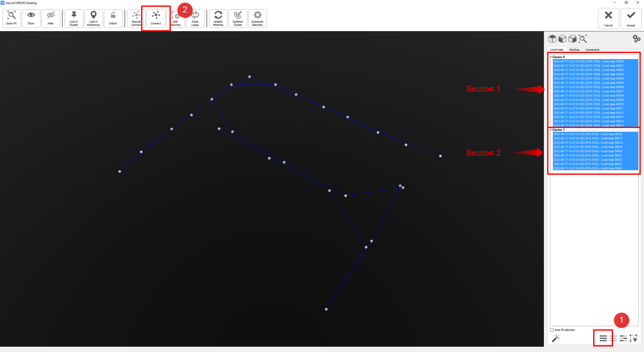Click the Update Matches button
The width and height of the screenshot is (644, 352).
coord(218,18)
